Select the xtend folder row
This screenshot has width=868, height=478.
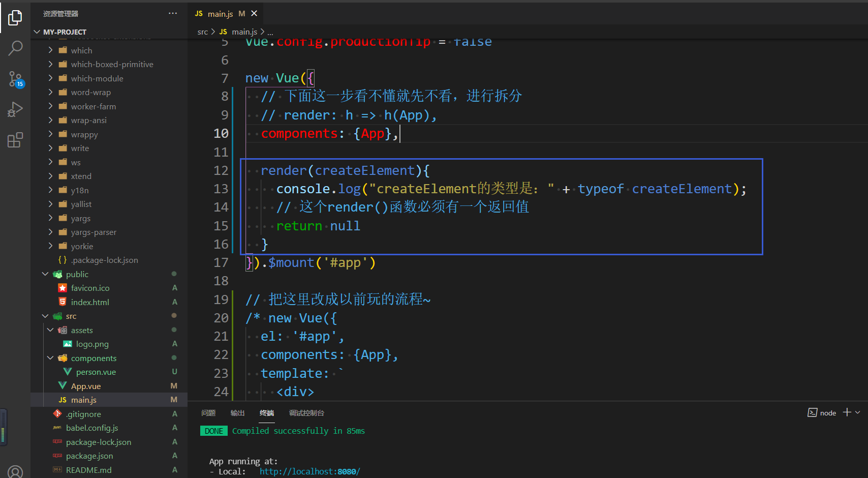click(109, 176)
